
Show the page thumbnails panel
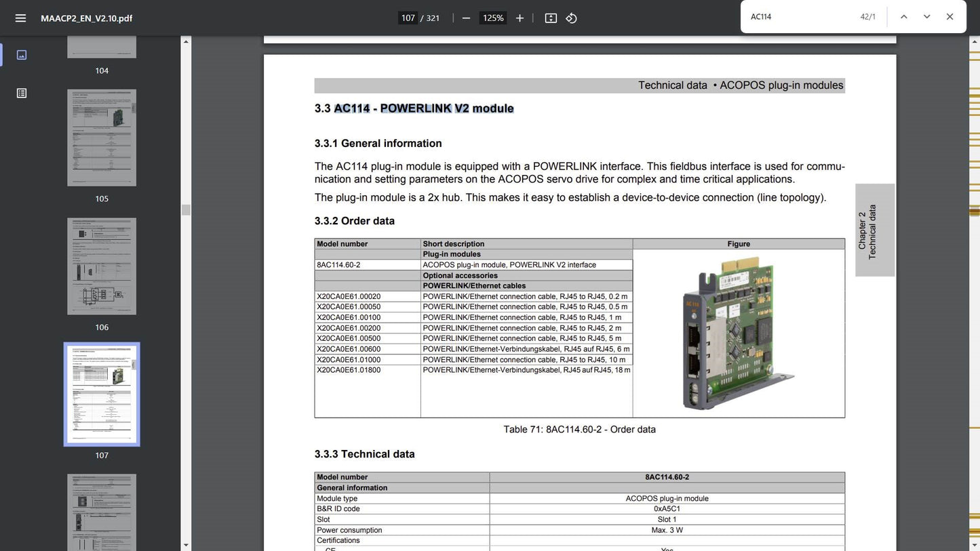pyautogui.click(x=22, y=55)
